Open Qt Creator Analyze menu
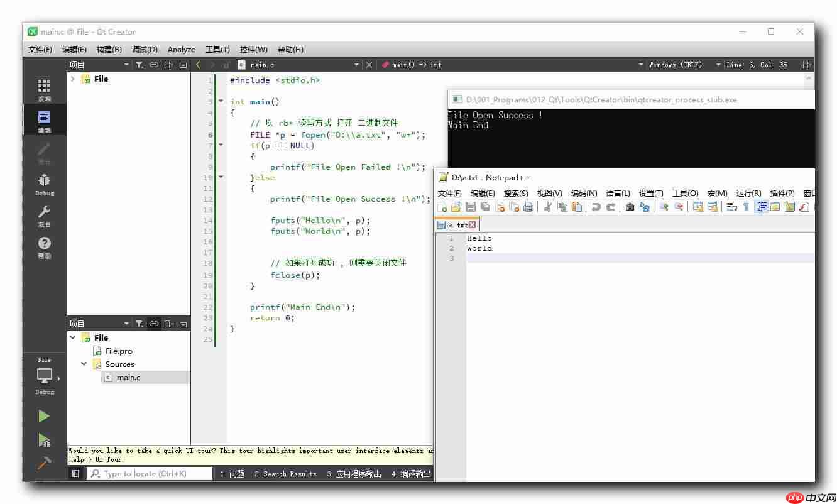The image size is (837, 504). pyautogui.click(x=182, y=49)
